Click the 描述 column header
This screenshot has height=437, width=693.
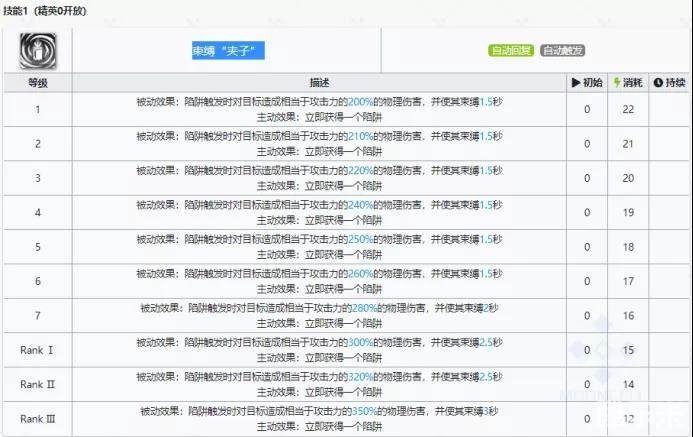point(319,82)
